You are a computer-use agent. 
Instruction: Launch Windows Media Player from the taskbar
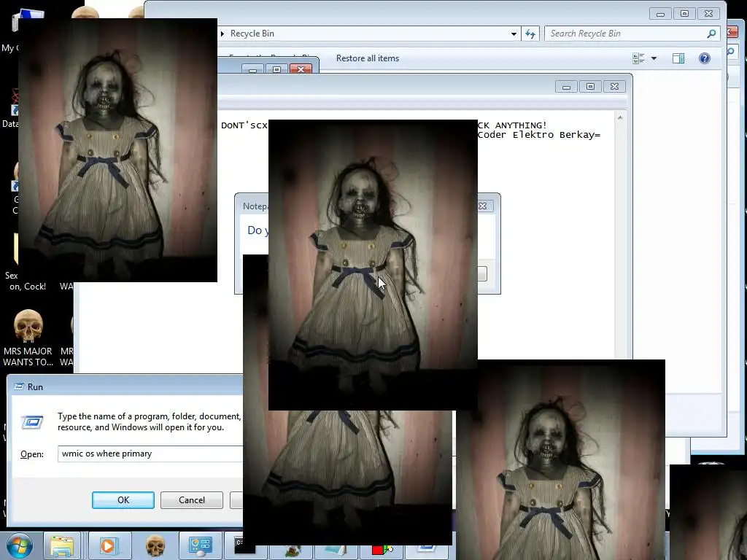tap(108, 546)
